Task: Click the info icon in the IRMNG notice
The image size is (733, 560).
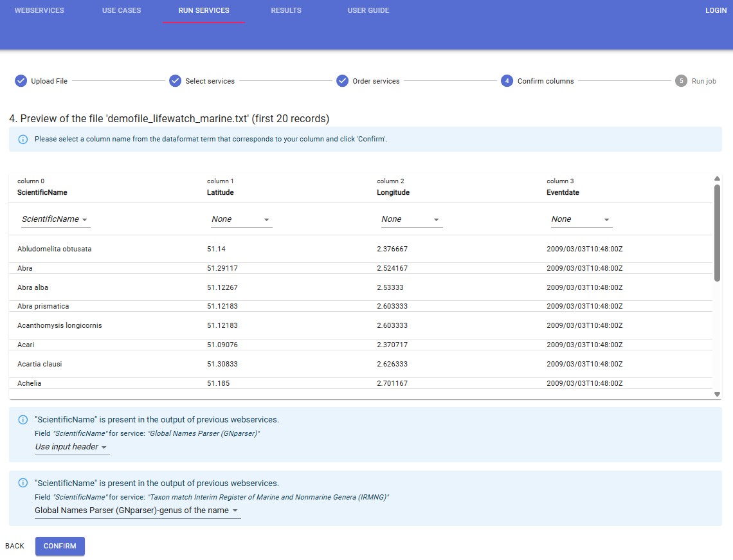Action: coord(23,483)
